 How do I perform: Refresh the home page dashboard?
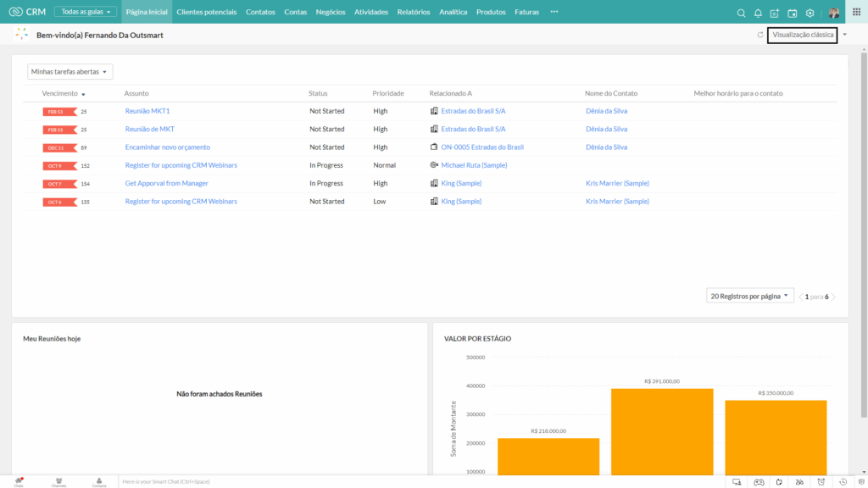click(760, 35)
